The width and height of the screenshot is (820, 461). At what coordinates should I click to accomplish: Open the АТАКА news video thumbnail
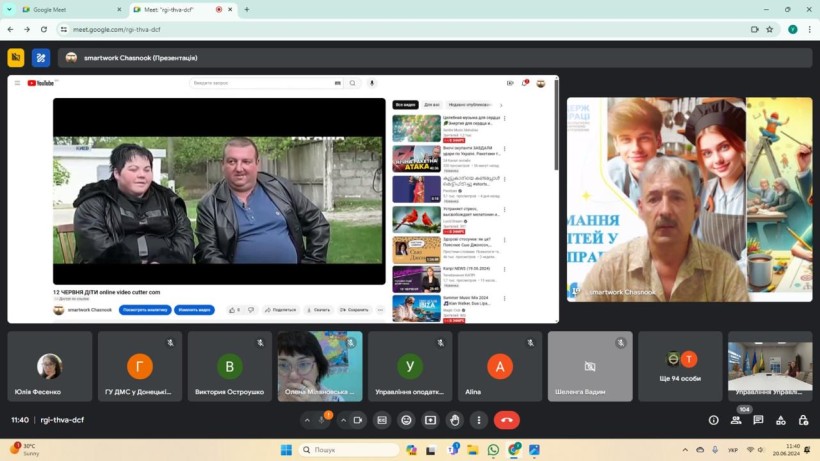[416, 159]
